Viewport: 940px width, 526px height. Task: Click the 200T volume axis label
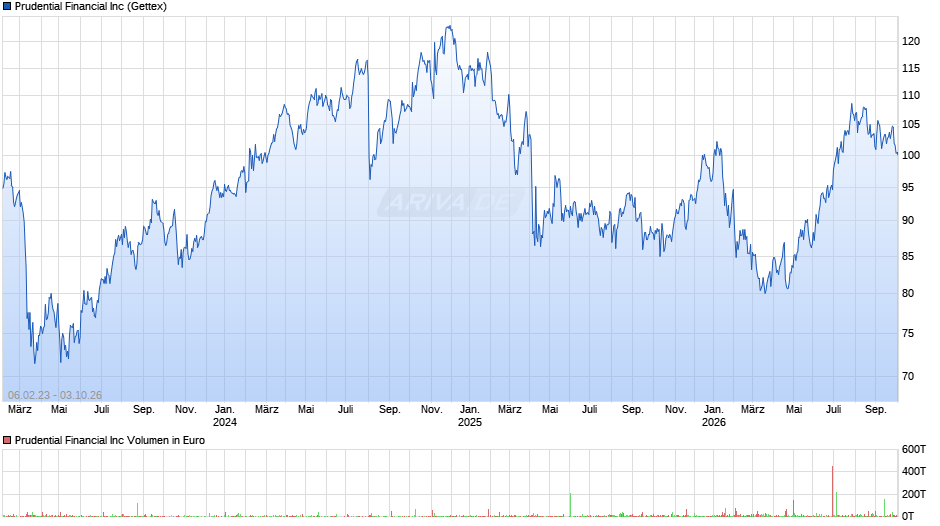(914, 494)
